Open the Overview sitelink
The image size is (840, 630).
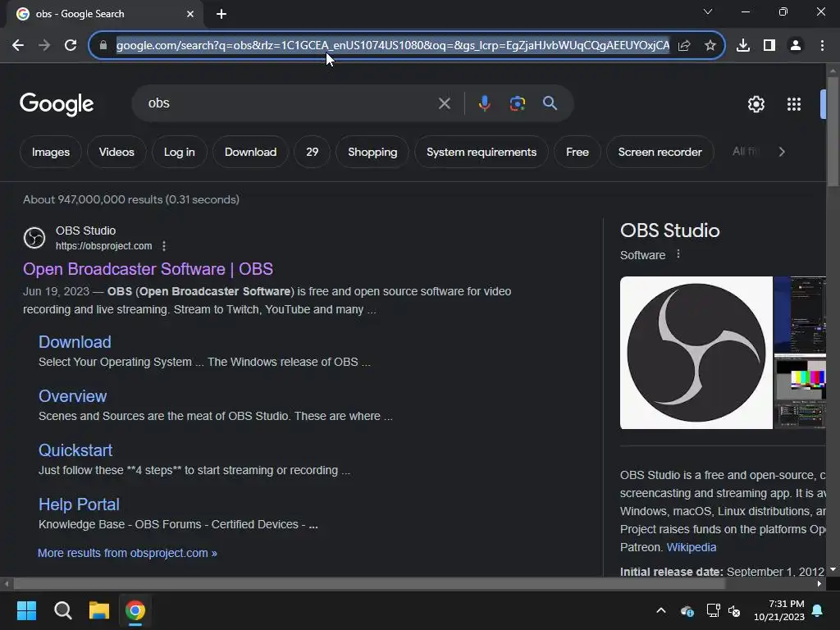[x=73, y=396]
